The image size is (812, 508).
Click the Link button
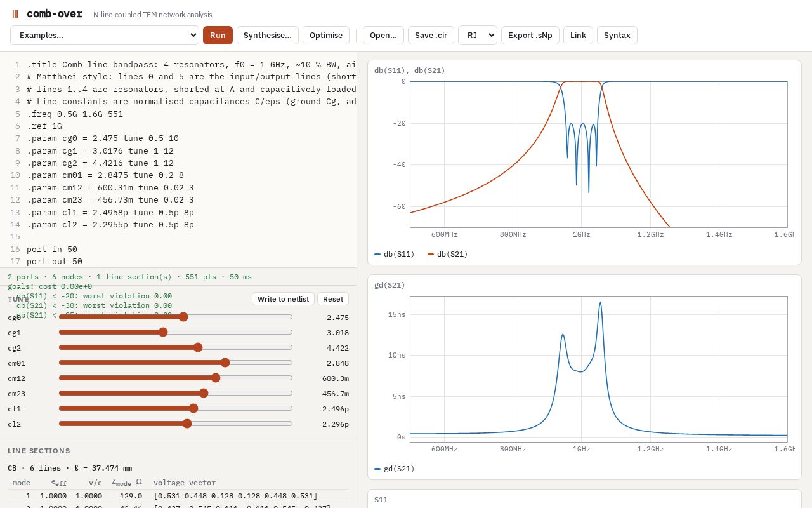578,36
